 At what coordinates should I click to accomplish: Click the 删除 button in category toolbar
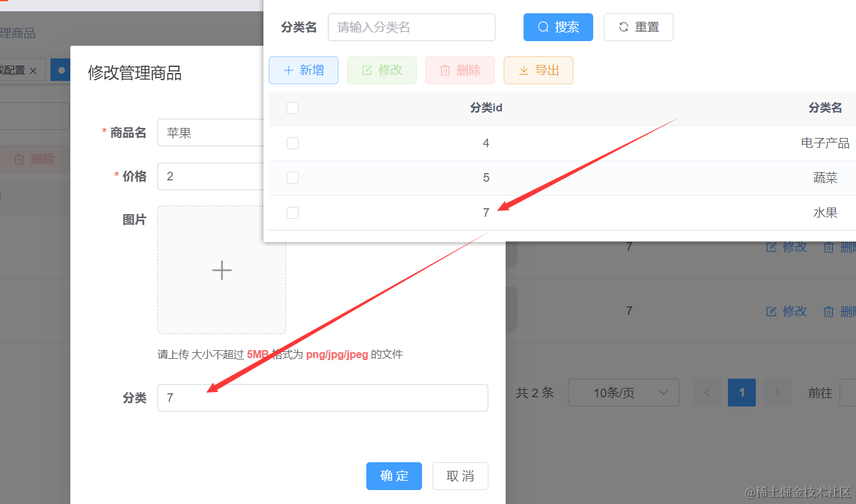[460, 70]
